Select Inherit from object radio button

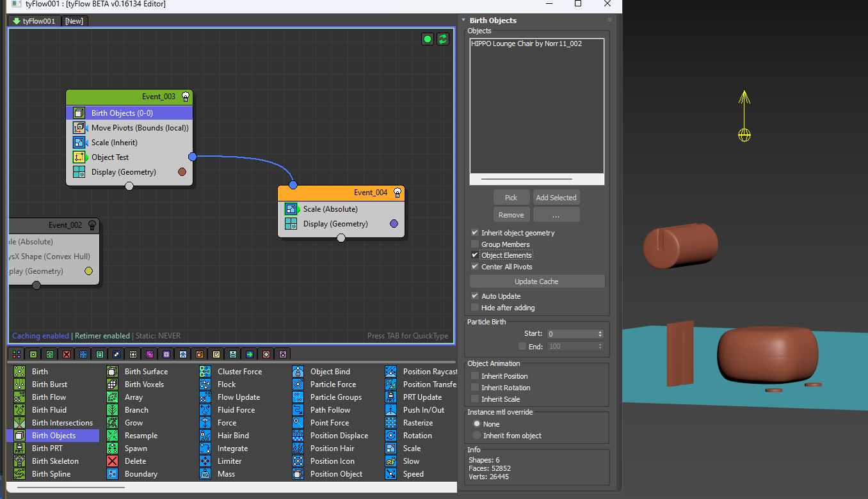click(477, 436)
